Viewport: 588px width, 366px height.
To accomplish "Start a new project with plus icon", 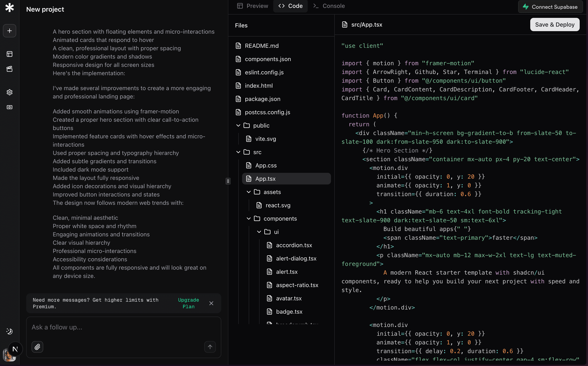I will click(9, 31).
